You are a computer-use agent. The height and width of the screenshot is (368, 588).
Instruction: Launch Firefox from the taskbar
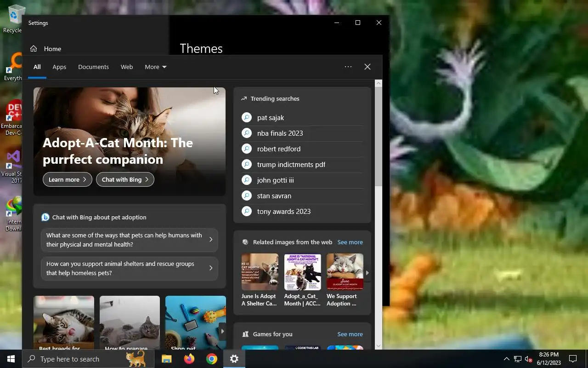pyautogui.click(x=189, y=359)
